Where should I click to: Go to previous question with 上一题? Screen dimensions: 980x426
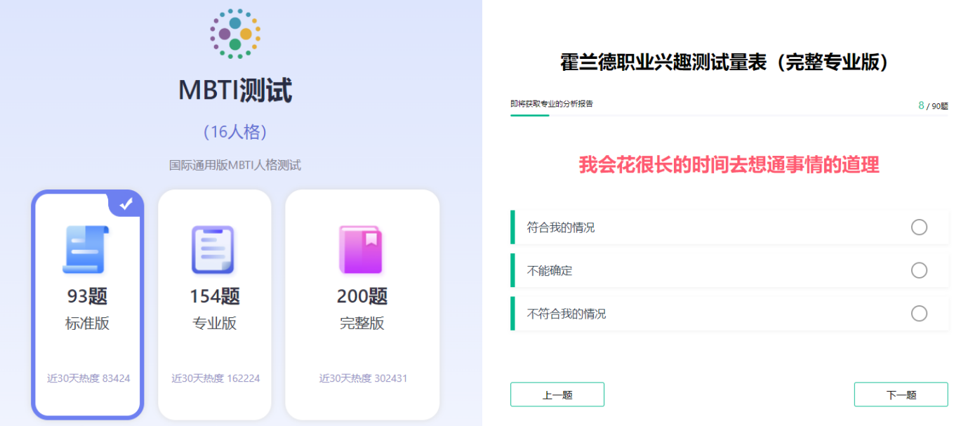coord(557,394)
